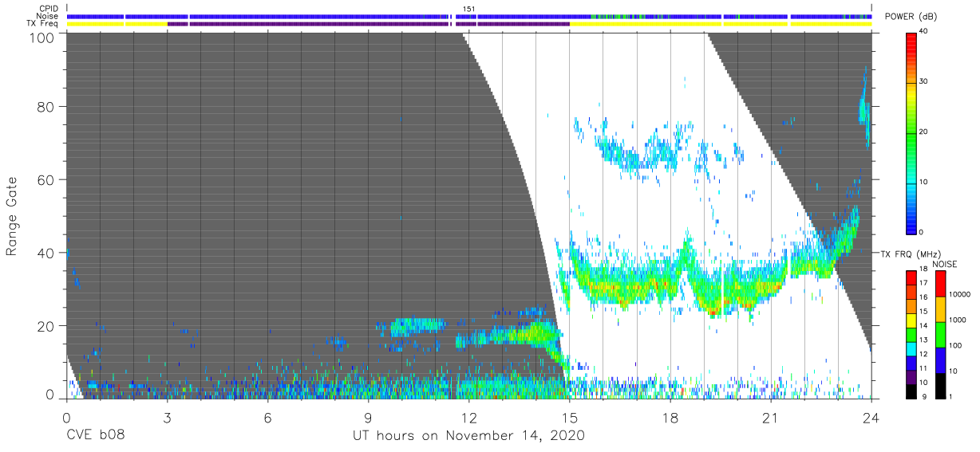
Task: Click the noise legend label '10000'
Action: [x=960, y=293]
